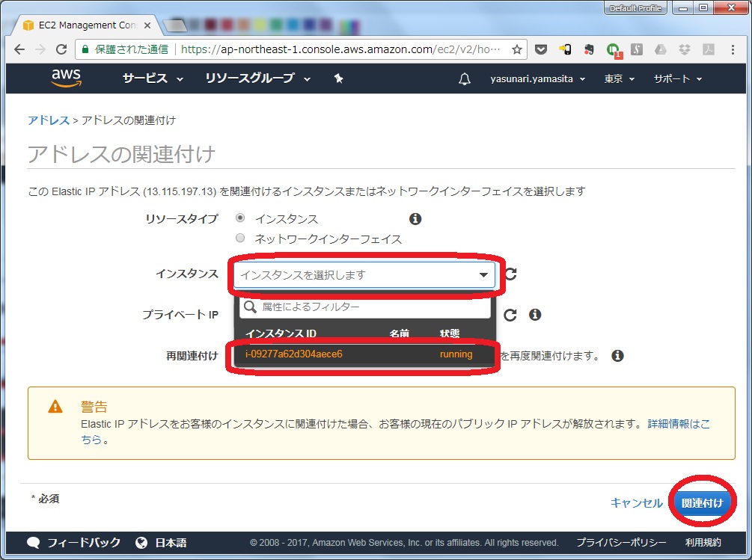Image resolution: width=752 pixels, height=560 pixels.
Task: Show info icon for reassociation option
Action: 618,356
